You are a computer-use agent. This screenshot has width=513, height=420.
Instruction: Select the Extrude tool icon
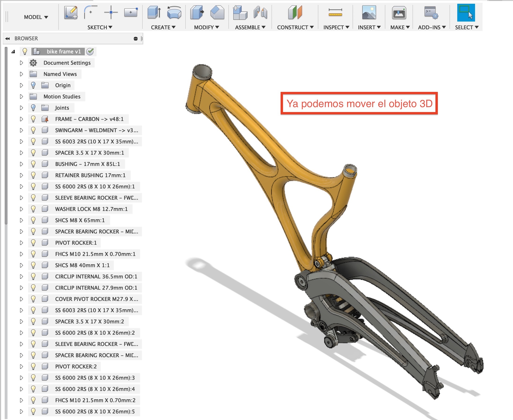pos(154,13)
